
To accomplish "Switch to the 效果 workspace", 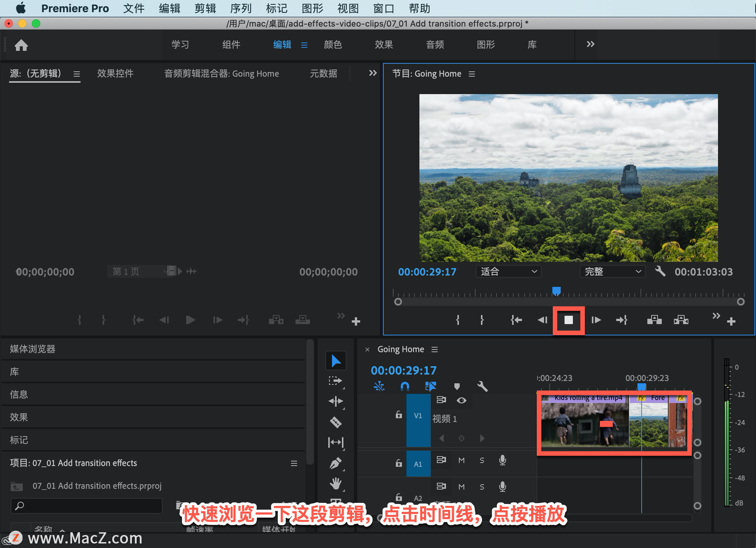I will pos(384,44).
